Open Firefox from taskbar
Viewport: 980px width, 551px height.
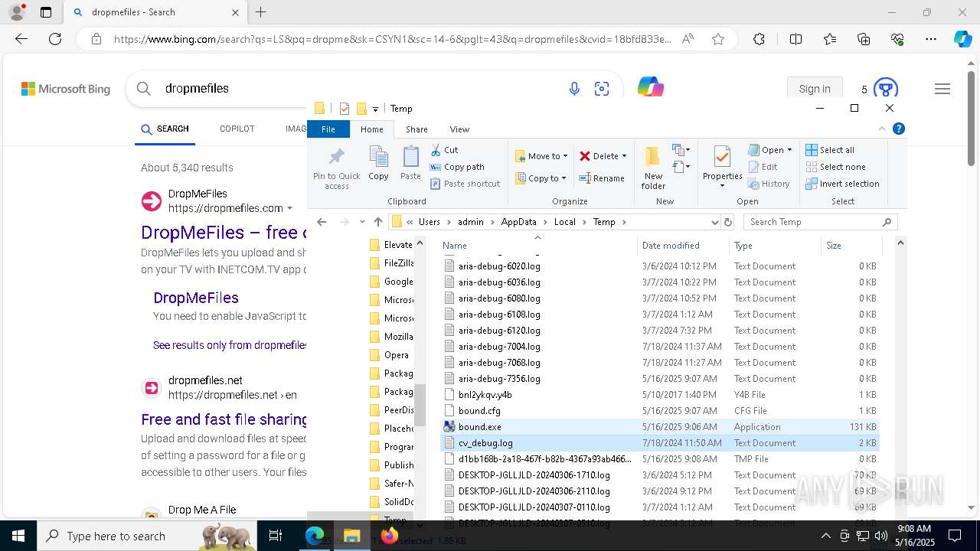pos(390,536)
